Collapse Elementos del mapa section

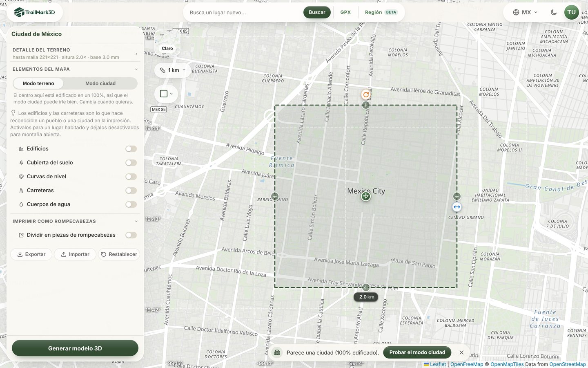pyautogui.click(x=75, y=69)
